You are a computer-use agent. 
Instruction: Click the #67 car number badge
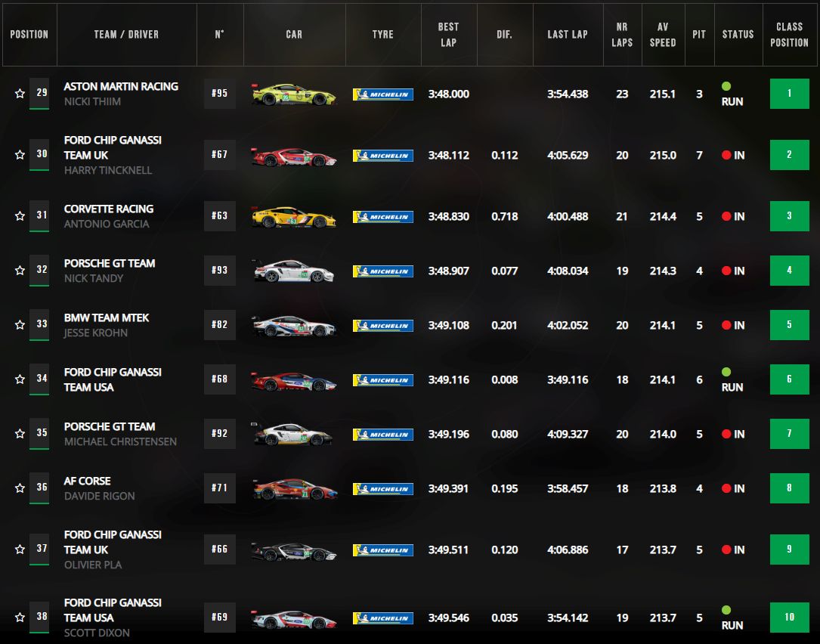219,155
